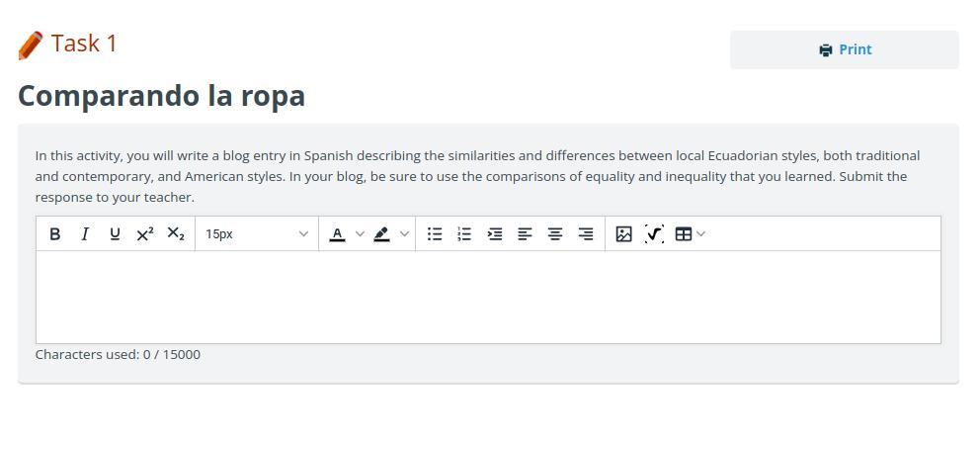Viewport: 980px width, 449px height.
Task: Increase the paragraph indent
Action: pyautogui.click(x=495, y=234)
